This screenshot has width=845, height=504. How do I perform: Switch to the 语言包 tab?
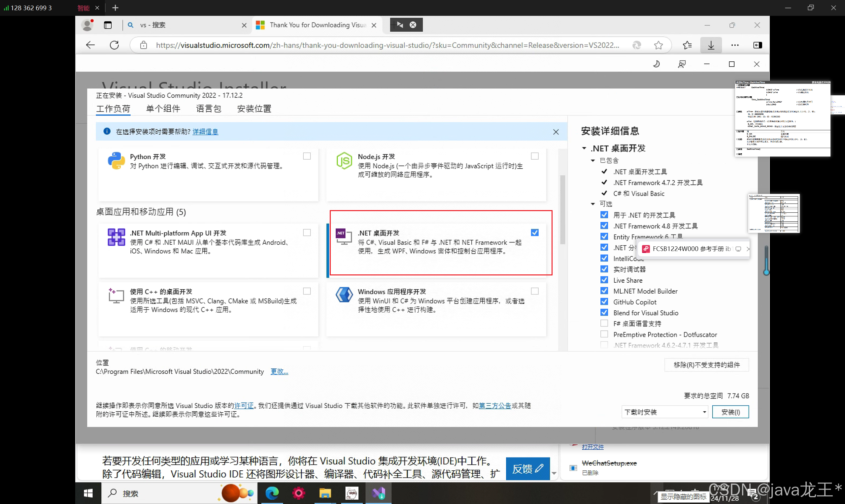209,109
